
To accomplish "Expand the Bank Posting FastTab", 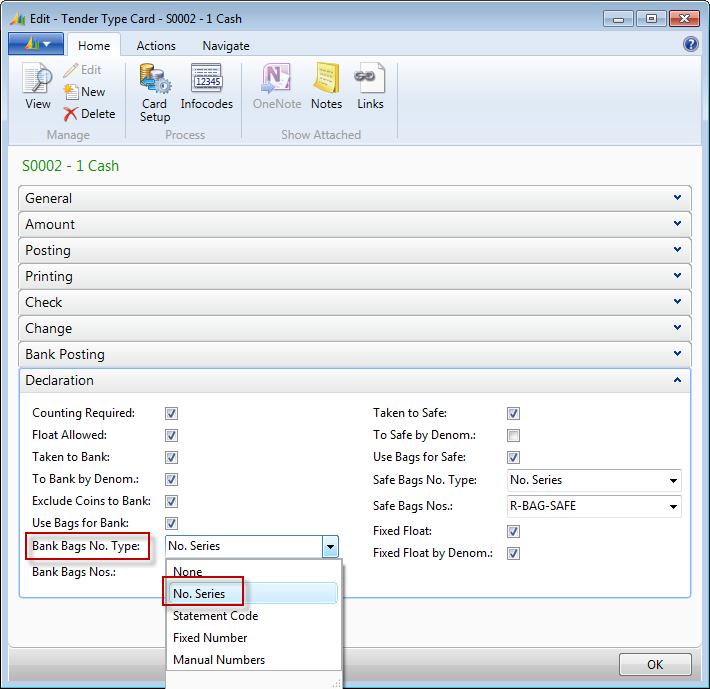I will pos(355,354).
